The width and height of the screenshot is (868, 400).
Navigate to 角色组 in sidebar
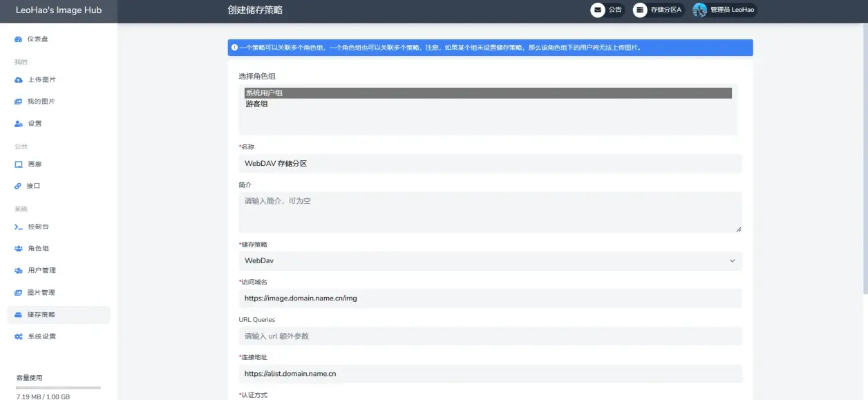tap(59, 249)
